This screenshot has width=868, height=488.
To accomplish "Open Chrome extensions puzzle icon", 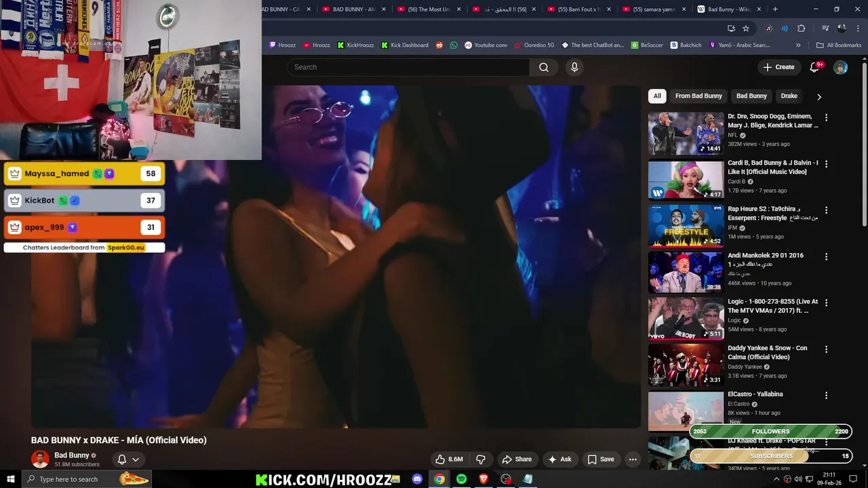I will 801,28.
